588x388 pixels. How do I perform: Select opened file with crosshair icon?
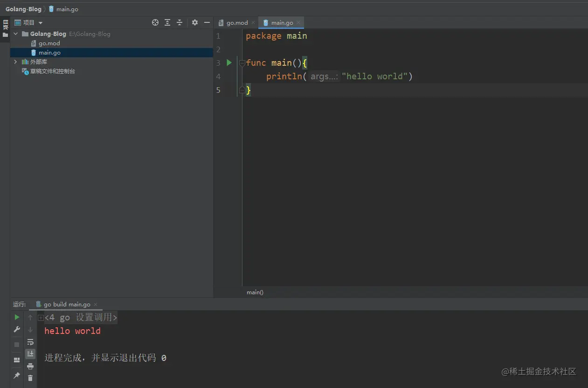click(x=155, y=22)
